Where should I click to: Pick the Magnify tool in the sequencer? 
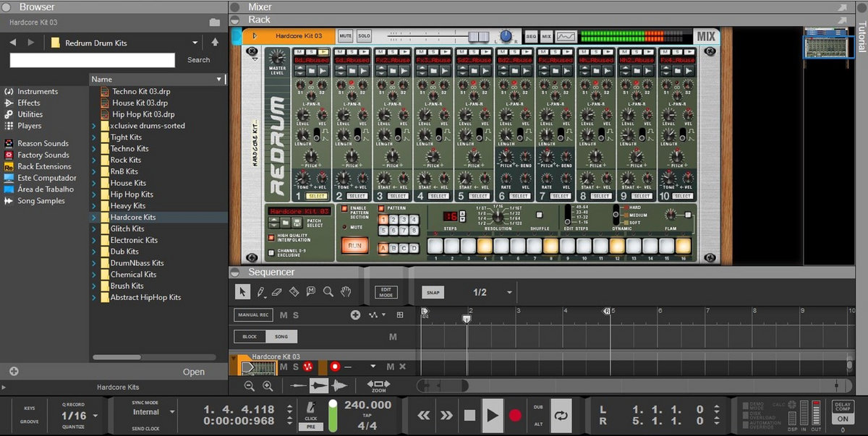(328, 292)
